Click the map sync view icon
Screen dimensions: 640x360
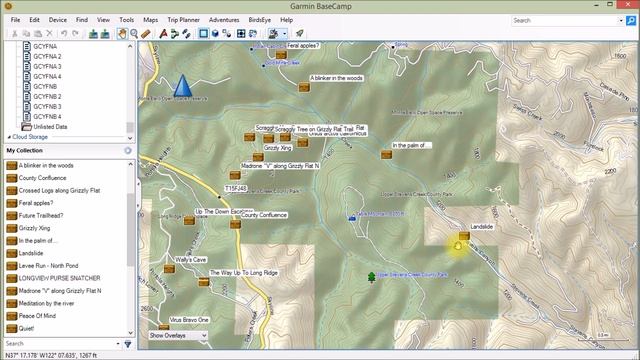coord(253,34)
